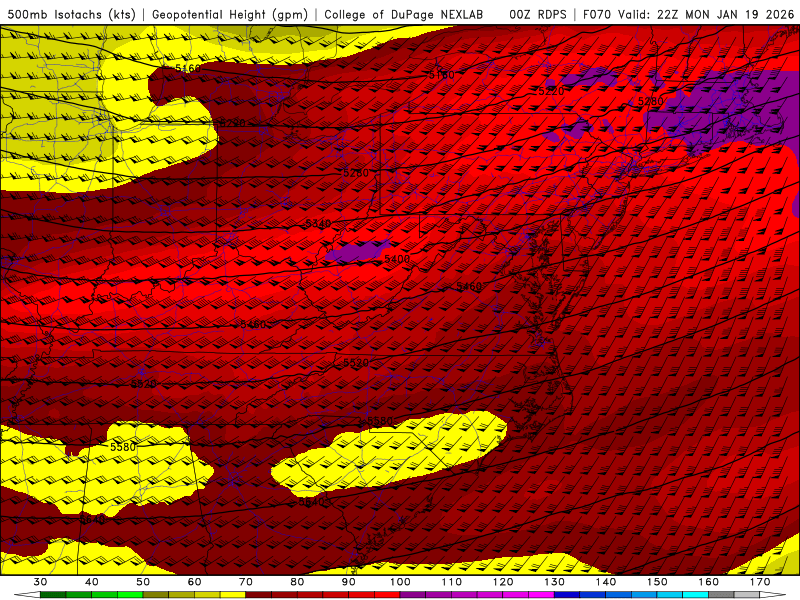
Task: Click the darkest green swatch starting the color bar
Action: point(53,595)
